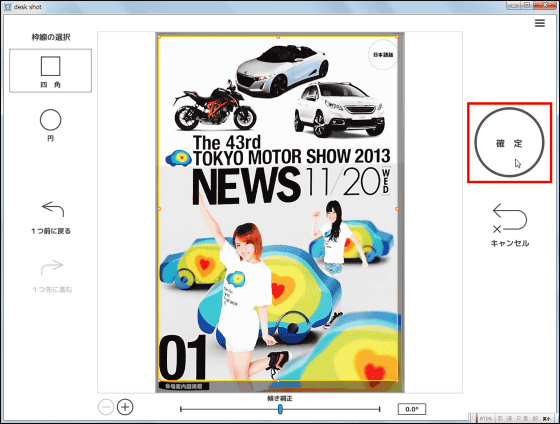Click the 傾き補正 tilt slider handle
Viewport: 560px width, 424px height.
pos(280,409)
